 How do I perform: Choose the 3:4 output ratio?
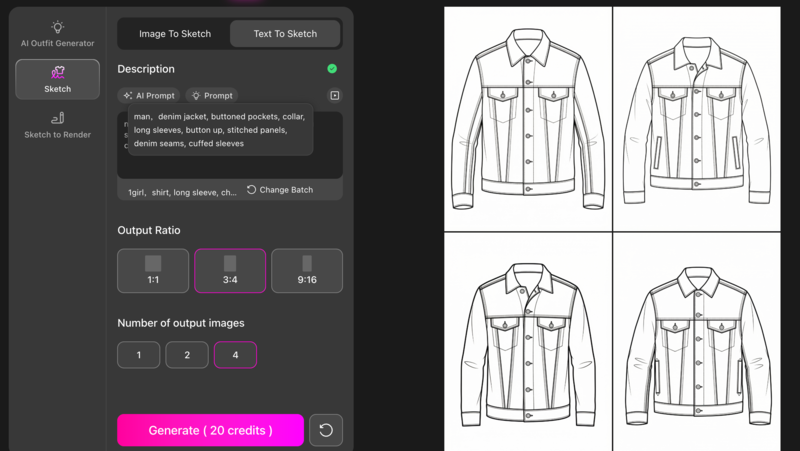[x=230, y=271]
